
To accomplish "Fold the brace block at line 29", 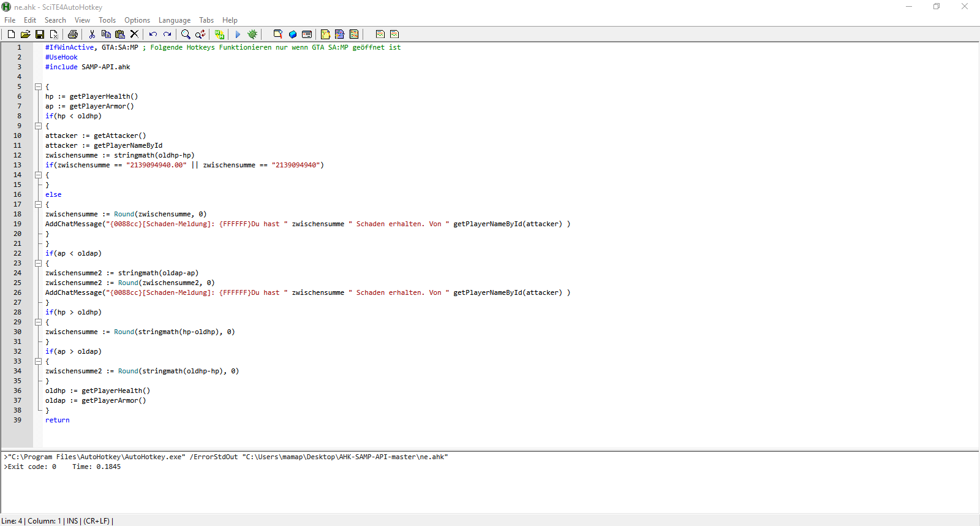I will pyautogui.click(x=38, y=322).
